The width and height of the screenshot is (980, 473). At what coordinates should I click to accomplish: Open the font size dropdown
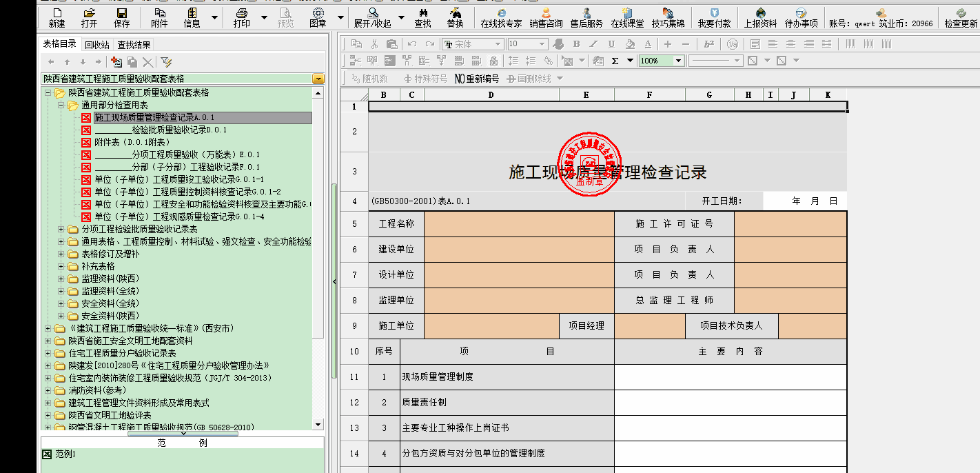click(542, 44)
